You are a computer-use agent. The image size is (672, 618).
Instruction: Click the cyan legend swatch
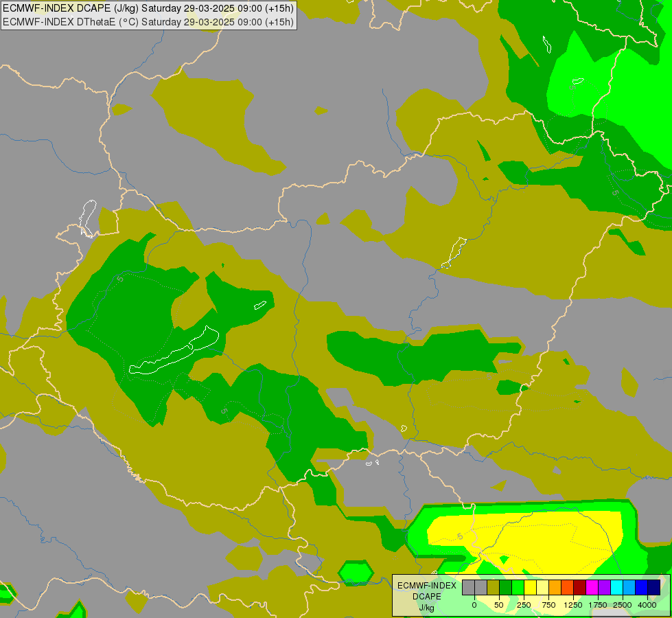coord(616,587)
